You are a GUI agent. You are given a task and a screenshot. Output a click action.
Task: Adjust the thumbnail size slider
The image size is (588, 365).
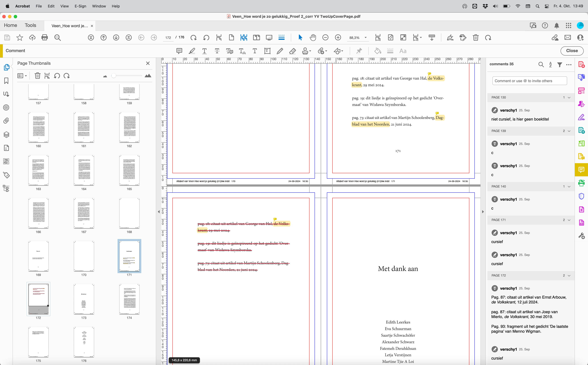(x=114, y=76)
